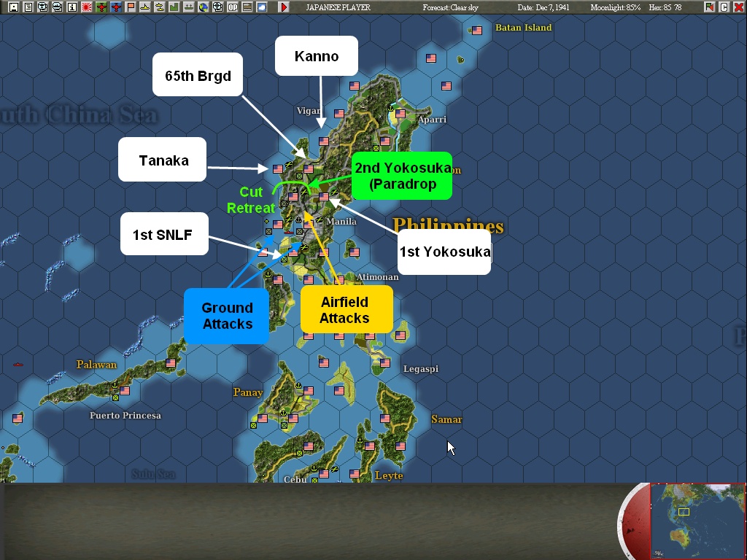Click the red ship icon in Manila Bay
Image resolution: width=747 pixels, height=560 pixels.
tap(289, 233)
